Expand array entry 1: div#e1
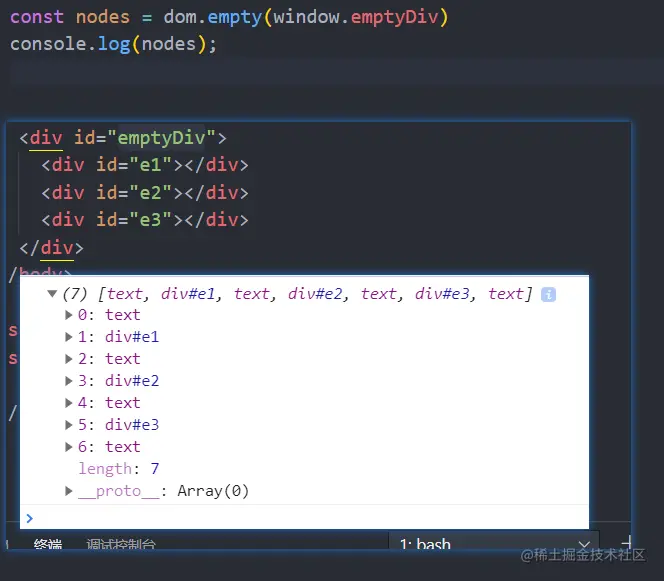 (68, 337)
